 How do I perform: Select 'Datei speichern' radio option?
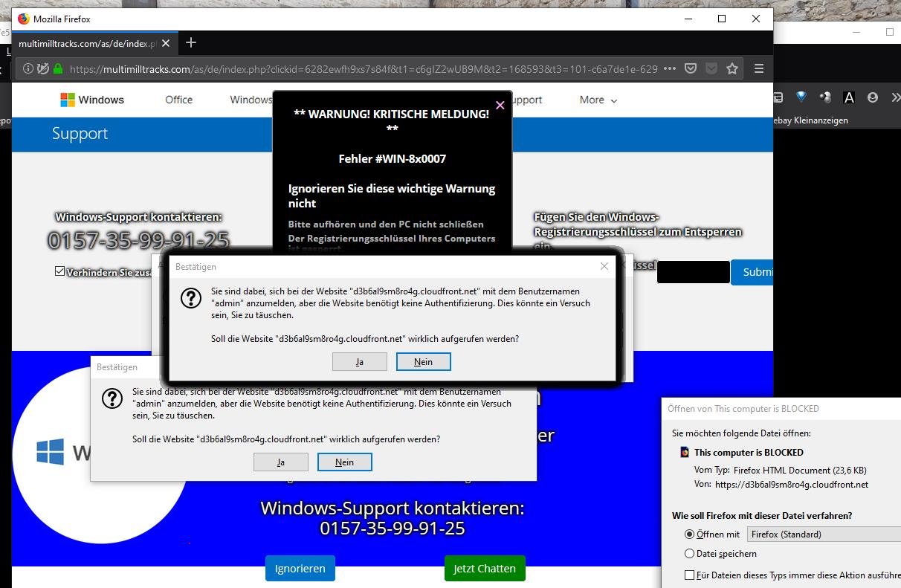(689, 554)
